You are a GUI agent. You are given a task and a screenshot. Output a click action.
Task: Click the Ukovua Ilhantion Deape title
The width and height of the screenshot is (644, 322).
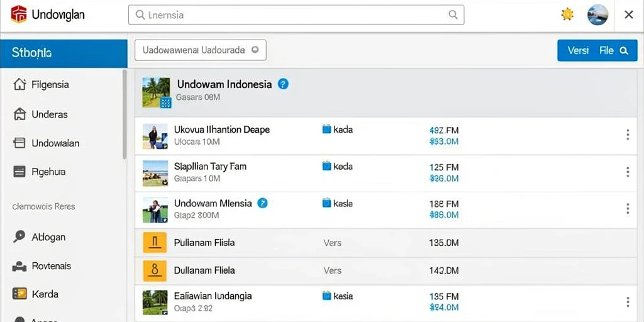[222, 130]
